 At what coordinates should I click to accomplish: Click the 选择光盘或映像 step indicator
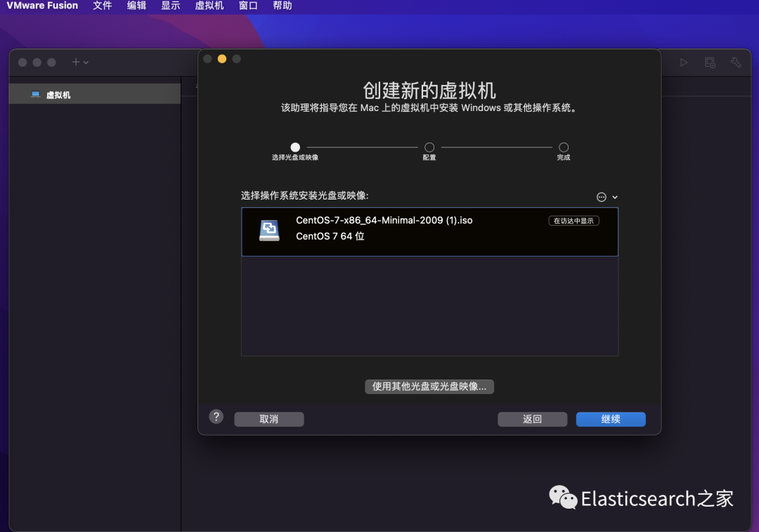pyautogui.click(x=295, y=147)
